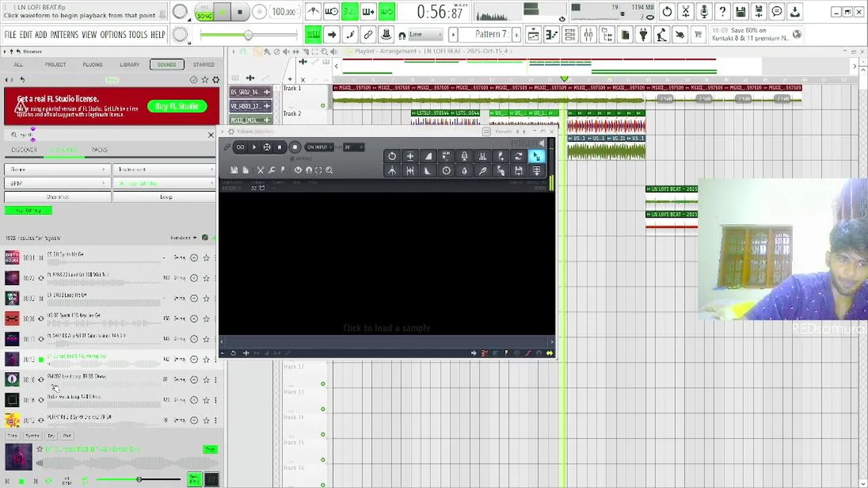Viewport: 868px width, 488px height.
Task: Open the Channel rack icon
Action: click(570, 35)
